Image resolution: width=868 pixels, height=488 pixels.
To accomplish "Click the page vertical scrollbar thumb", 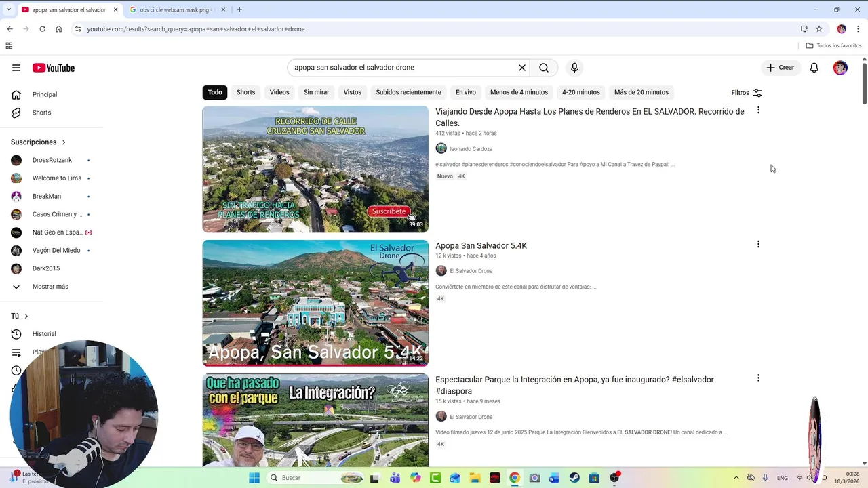I will click(865, 84).
